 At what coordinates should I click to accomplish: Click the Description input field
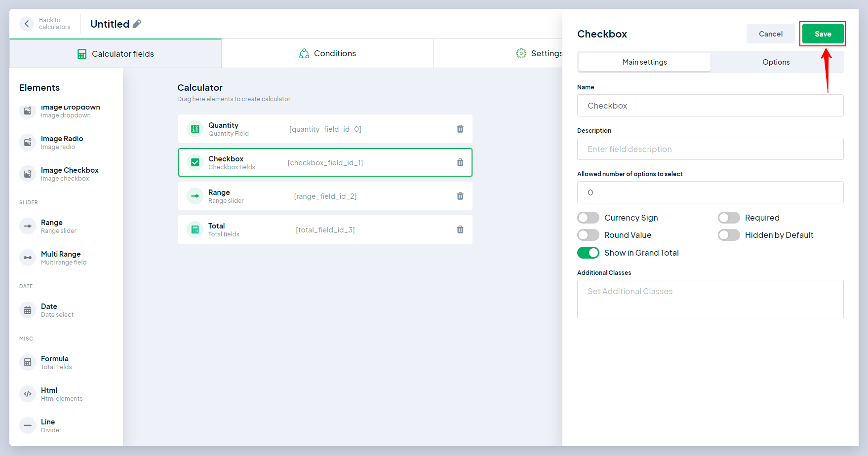point(710,149)
